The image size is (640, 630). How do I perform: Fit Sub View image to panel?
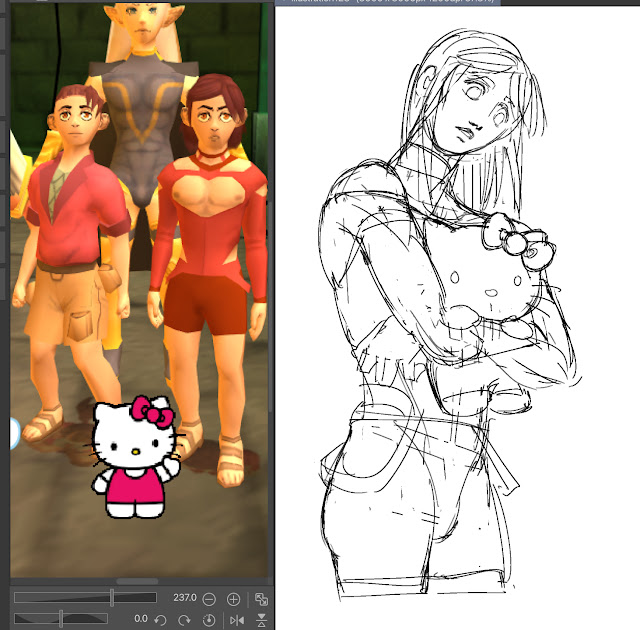coord(261,599)
